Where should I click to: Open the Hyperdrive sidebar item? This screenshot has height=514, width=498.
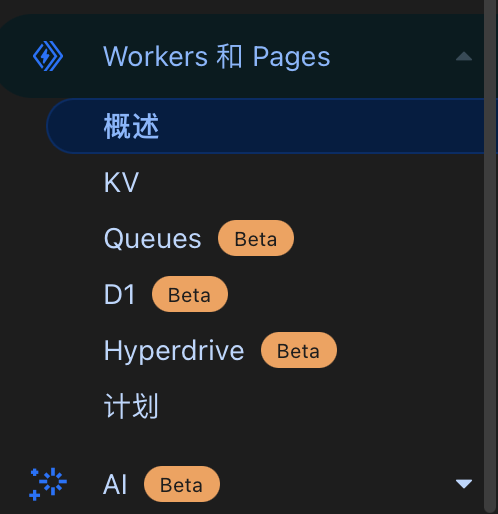(x=174, y=350)
